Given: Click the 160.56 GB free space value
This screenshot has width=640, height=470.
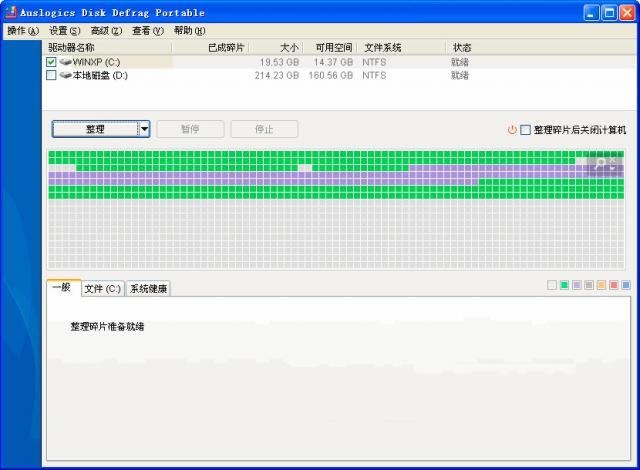Looking at the screenshot, I should [331, 75].
